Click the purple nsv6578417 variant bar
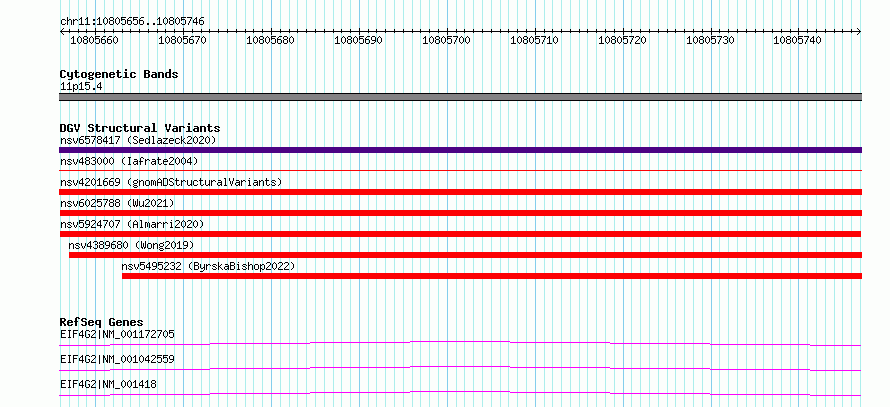Screen dimensions: 890x407 click(460, 150)
